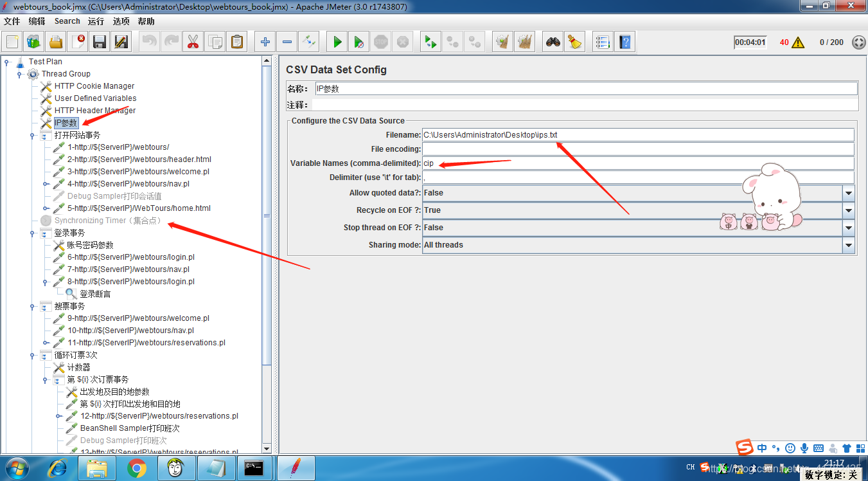Select the 登录断言 assertion item
Screen dimensions: 868x481
point(95,294)
